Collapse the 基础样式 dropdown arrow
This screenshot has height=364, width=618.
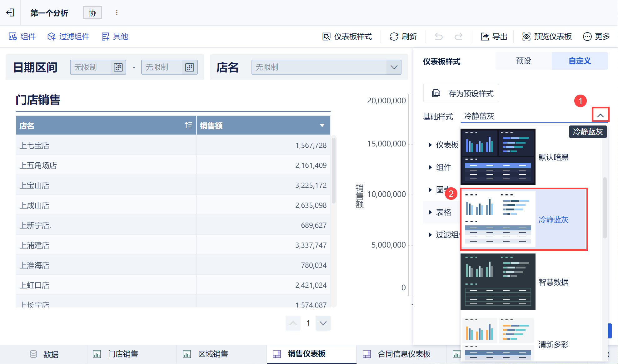point(600,116)
